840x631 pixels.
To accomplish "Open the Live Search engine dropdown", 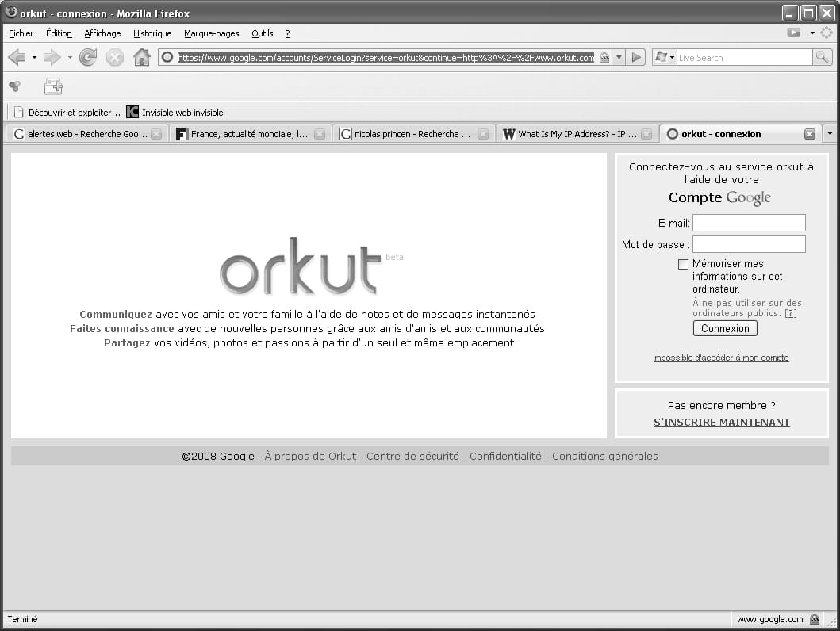I will point(668,57).
